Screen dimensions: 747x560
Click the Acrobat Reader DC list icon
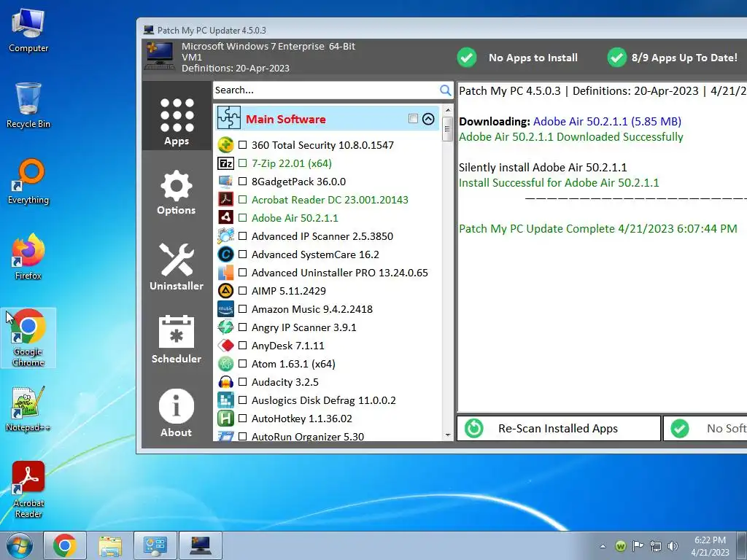225,200
